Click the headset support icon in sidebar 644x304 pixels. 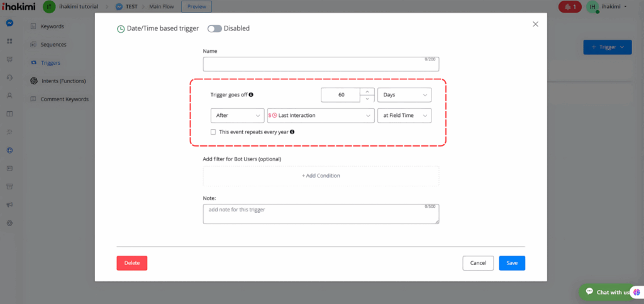9,77
